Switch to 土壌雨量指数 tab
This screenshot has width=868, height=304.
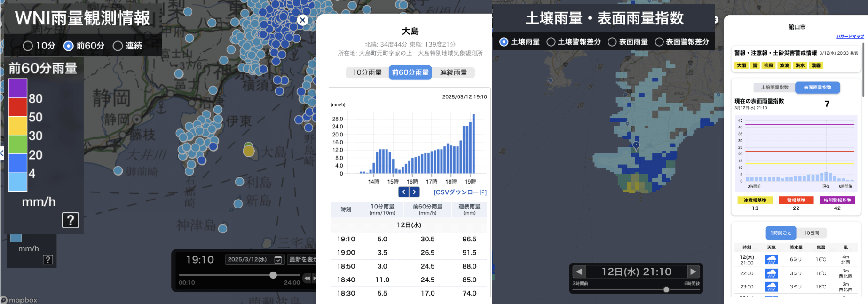[774, 88]
